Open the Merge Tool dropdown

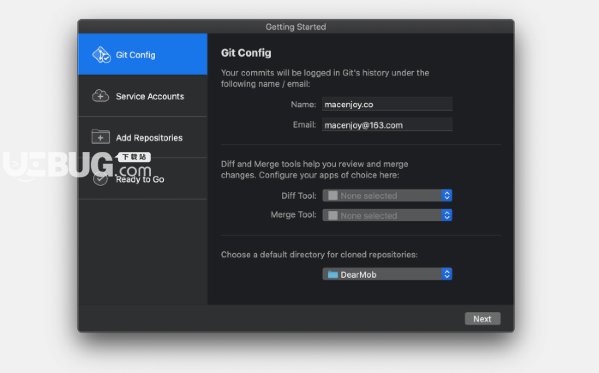pyautogui.click(x=387, y=215)
